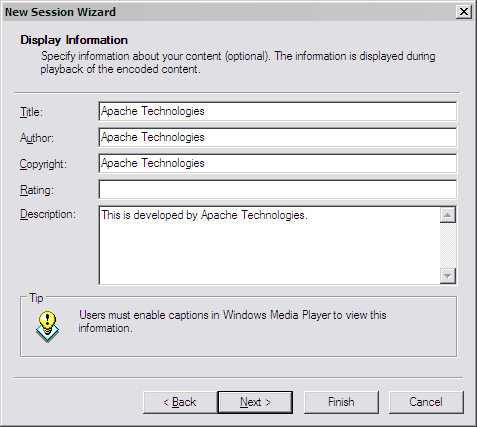Image resolution: width=477 pixels, height=427 pixels.
Task: Click the lightbulb tip icon
Action: click(47, 327)
